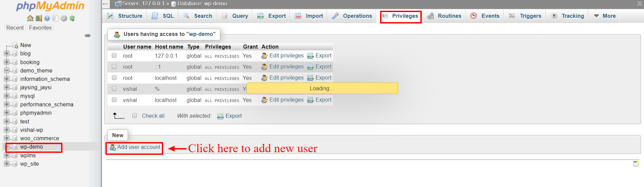Click the blog database icon
The width and height of the screenshot is (644, 187).
[x=15, y=54]
